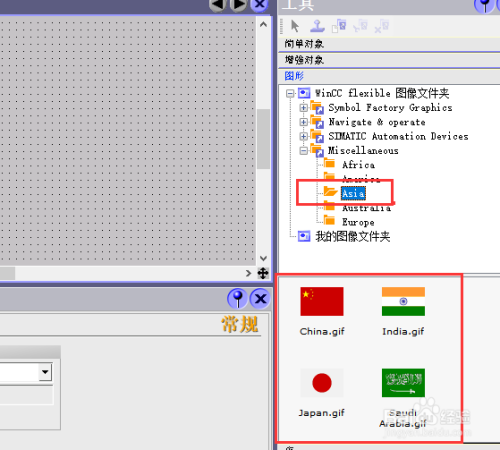Click the editor scroll down arrow

click(x=263, y=258)
